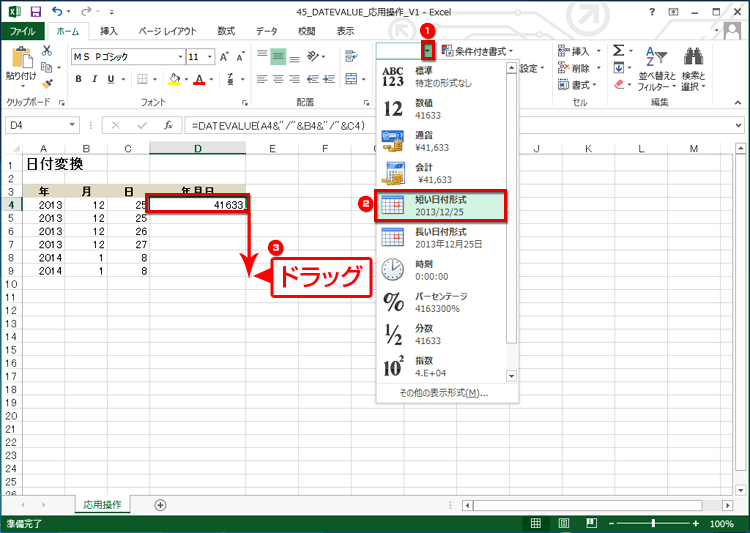This screenshot has height=533, width=750.
Task: Toggle center text alignment
Action: [278, 79]
